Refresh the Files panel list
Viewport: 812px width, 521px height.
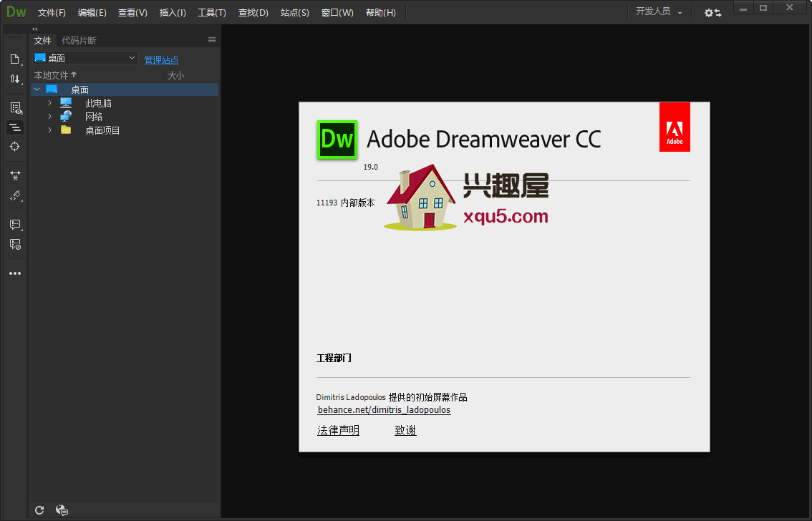[x=40, y=510]
